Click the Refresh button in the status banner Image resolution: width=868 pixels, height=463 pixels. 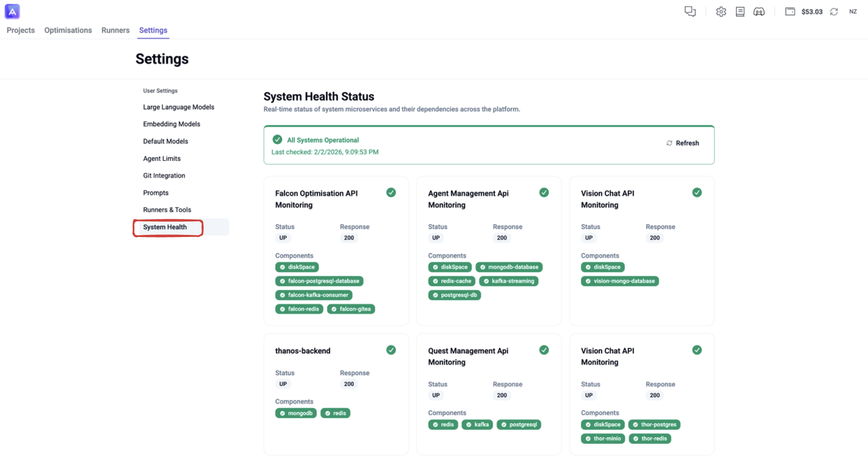pos(683,143)
